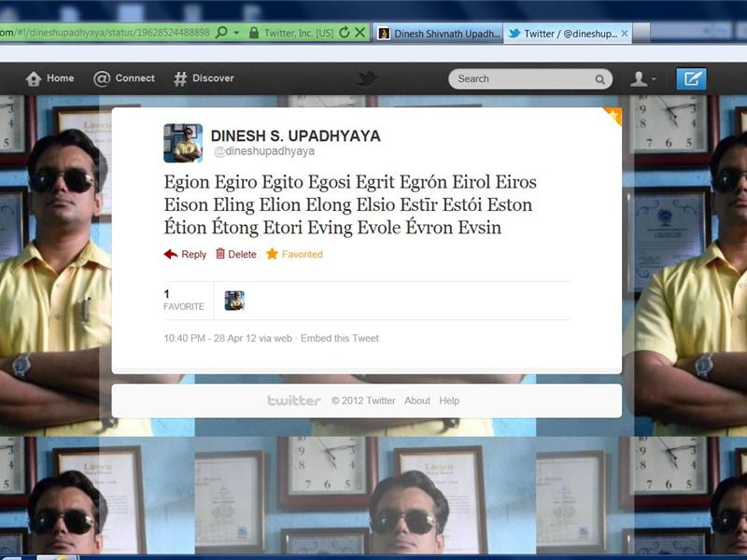Stop loading with the X icon
The image size is (747, 560).
click(x=360, y=33)
